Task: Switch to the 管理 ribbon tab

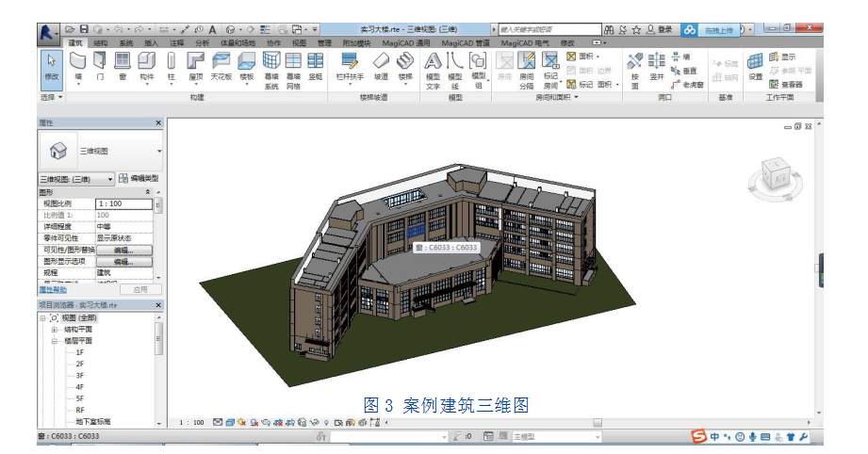Action: pyautogui.click(x=324, y=43)
